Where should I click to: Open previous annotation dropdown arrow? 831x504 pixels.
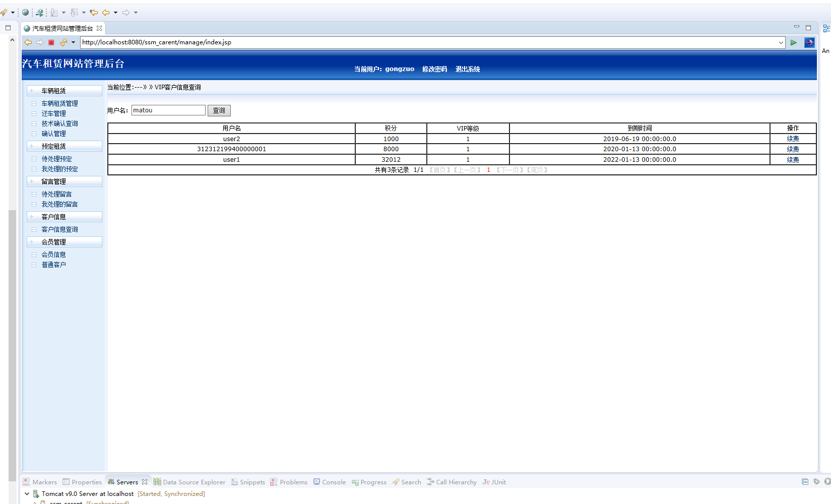point(84,13)
